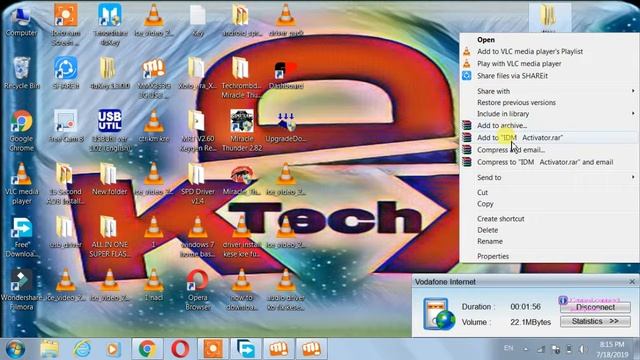Image resolution: width=640 pixels, height=360 pixels.
Task: Select the Wondershare Filmora desktop shortcut
Action: (21, 290)
